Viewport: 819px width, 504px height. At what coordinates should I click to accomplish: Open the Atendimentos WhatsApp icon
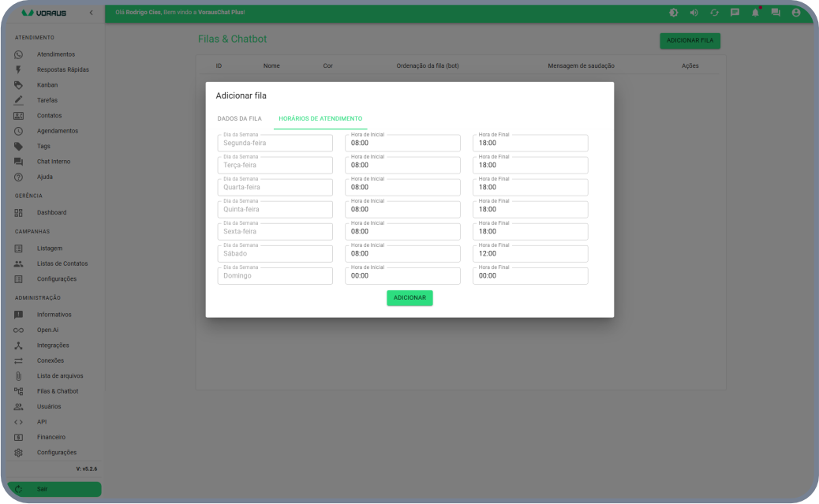[x=18, y=54]
